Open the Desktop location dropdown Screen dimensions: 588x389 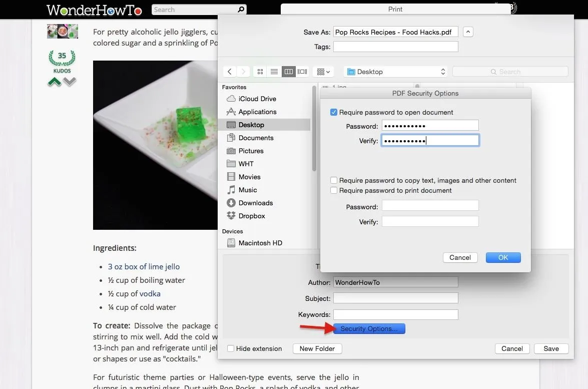[x=396, y=72]
